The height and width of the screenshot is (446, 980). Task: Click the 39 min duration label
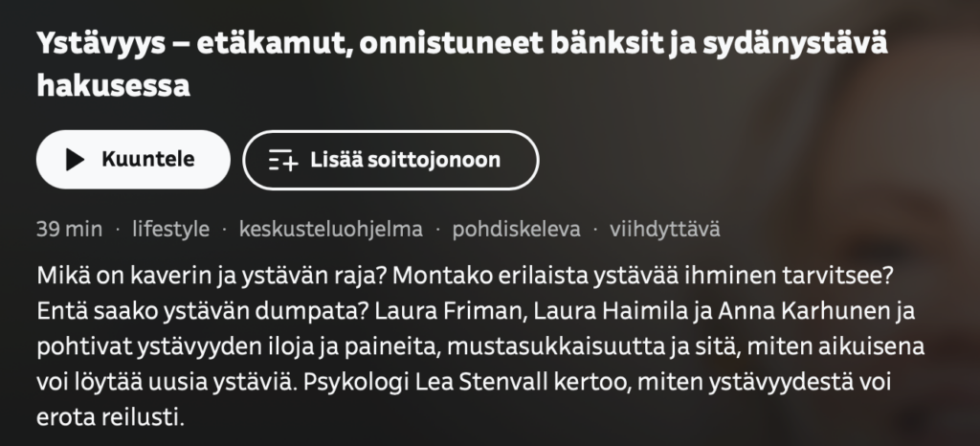pyautogui.click(x=69, y=230)
